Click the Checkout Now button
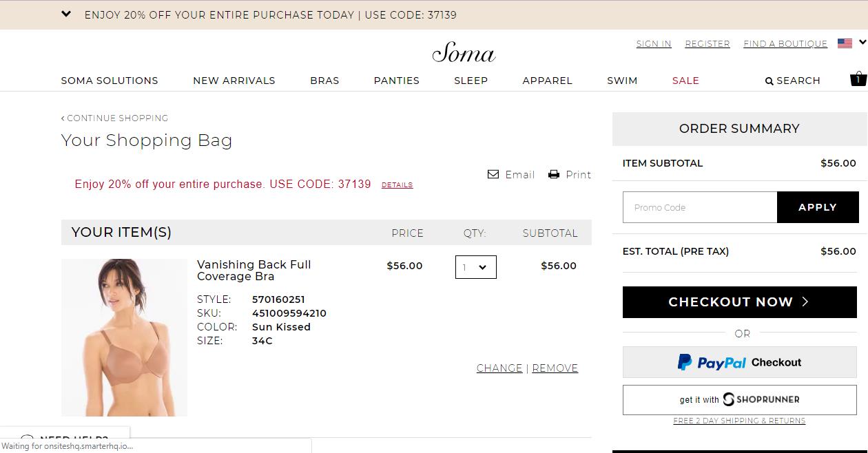 click(x=740, y=302)
